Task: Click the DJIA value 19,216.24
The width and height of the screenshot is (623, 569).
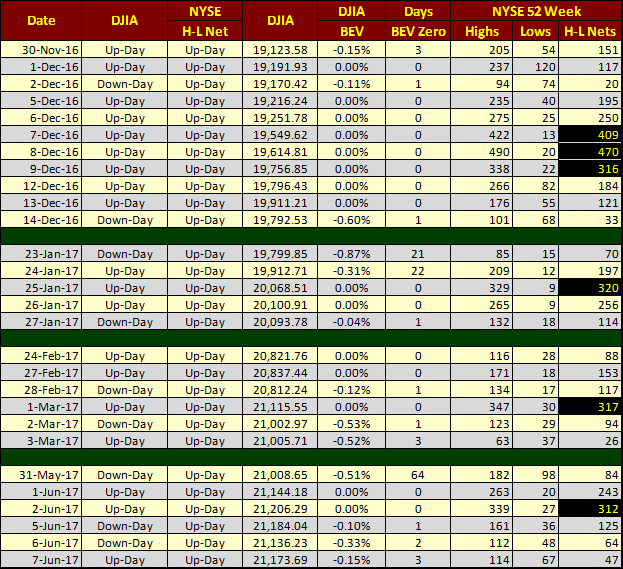Action: point(280,101)
